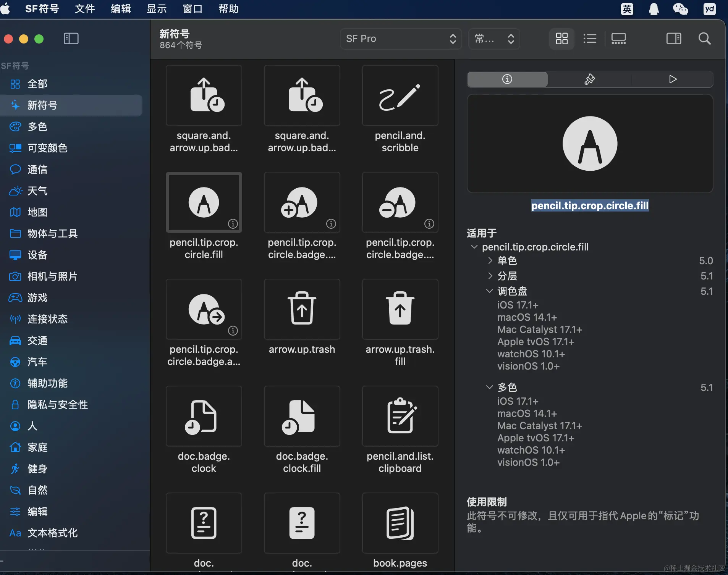Open the 汽车 category

coord(71,362)
